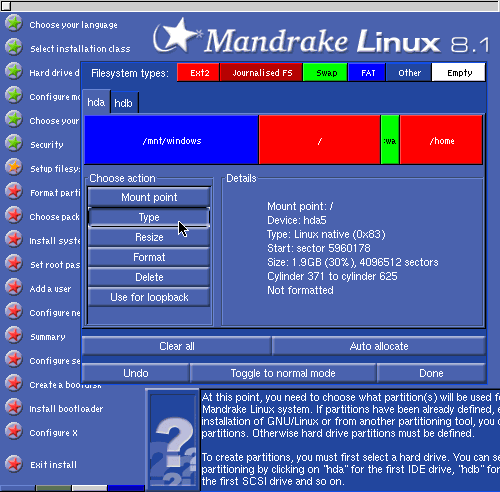Viewport: 500px width, 492px height.
Task: Select the root / partition block
Action: 319,140
